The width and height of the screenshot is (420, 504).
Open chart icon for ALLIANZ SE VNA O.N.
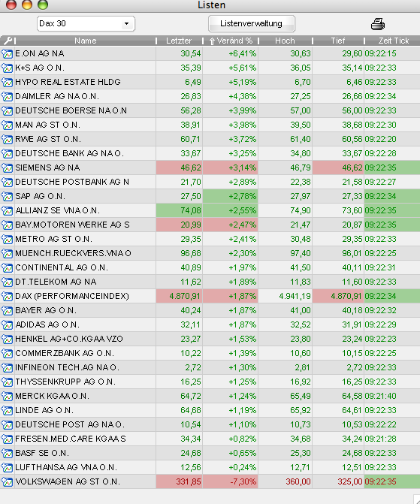point(7,210)
